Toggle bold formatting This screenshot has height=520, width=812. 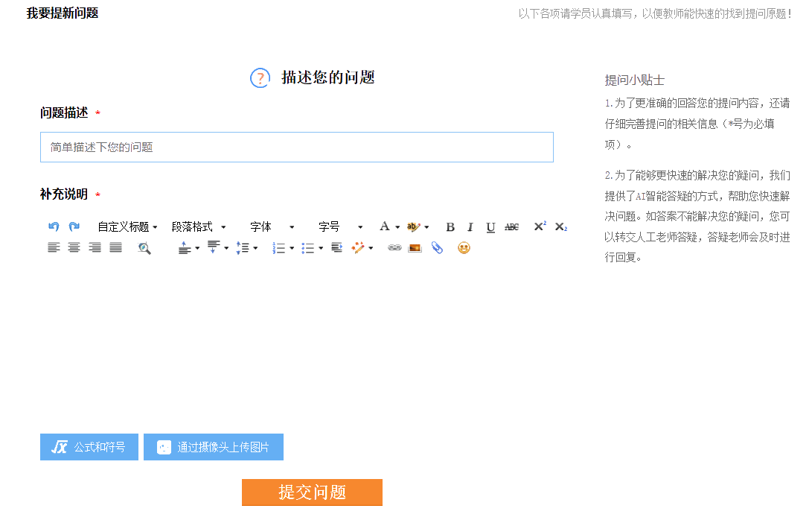tap(450, 226)
